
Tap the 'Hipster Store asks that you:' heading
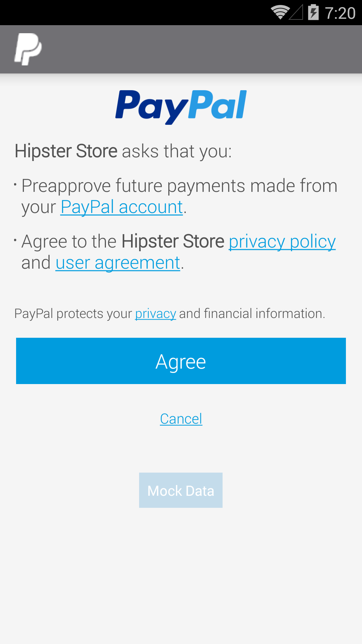coord(123,151)
